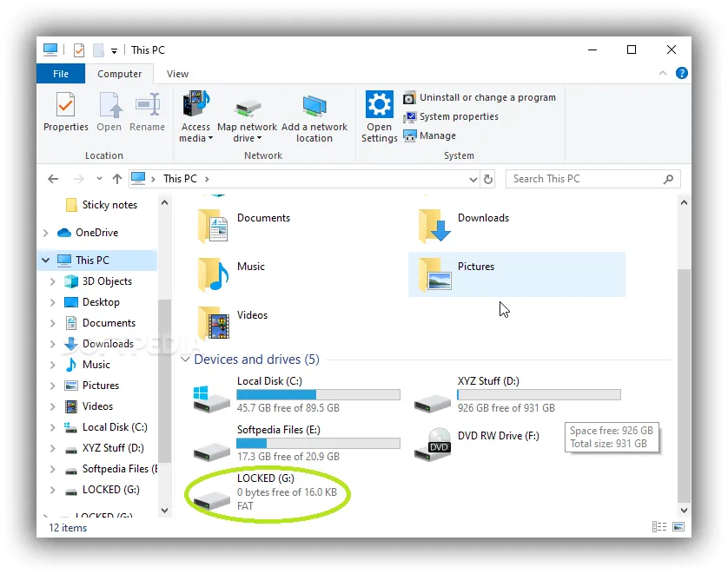The image size is (728, 574).
Task: Expand XYZ Stuff (D:) in navigation pane
Action: tap(52, 448)
